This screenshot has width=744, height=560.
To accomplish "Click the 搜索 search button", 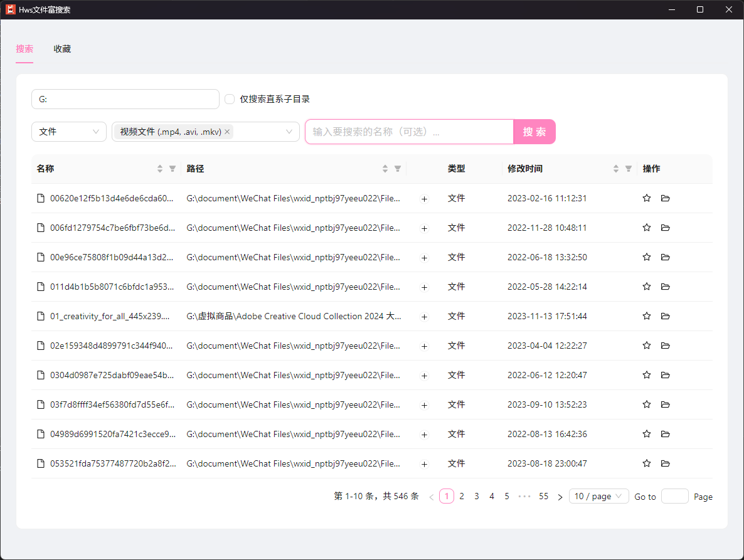I will pos(534,132).
